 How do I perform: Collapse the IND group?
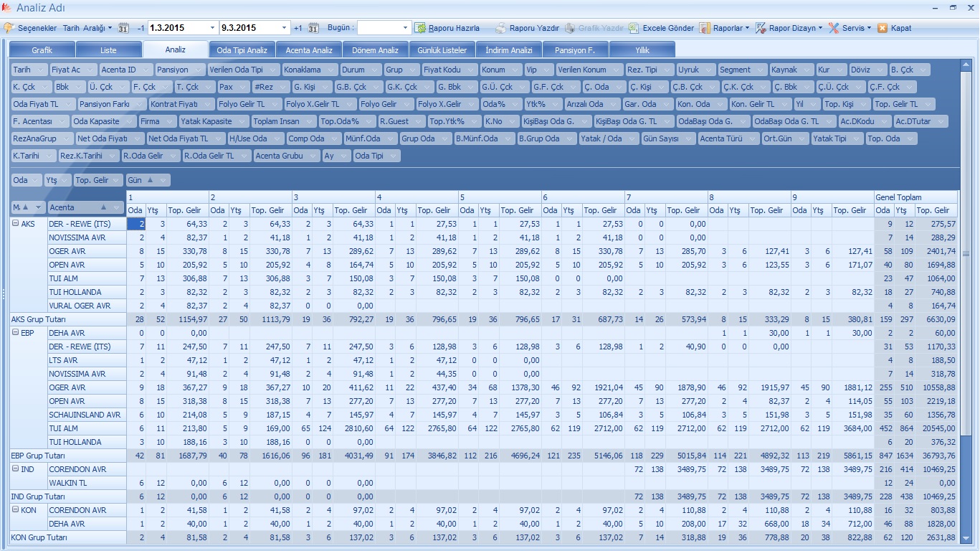(x=16, y=469)
